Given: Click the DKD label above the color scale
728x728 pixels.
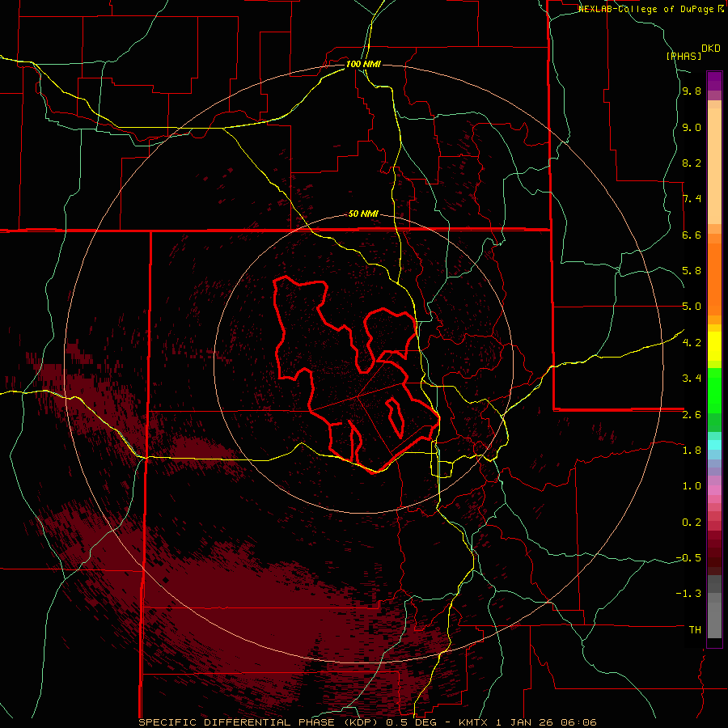Looking at the screenshot, I should [711, 49].
